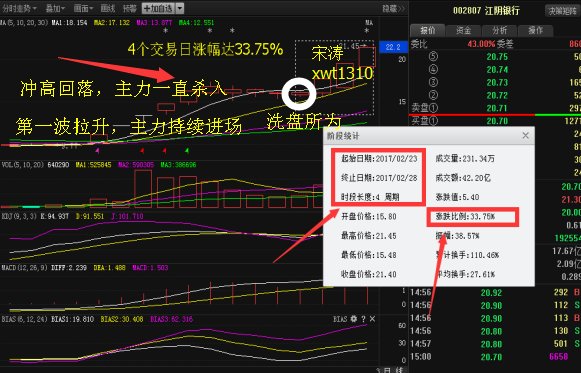The image size is (581, 373).
Task: Click the MACD(12,26,9) indicator label
Action: coord(24,267)
